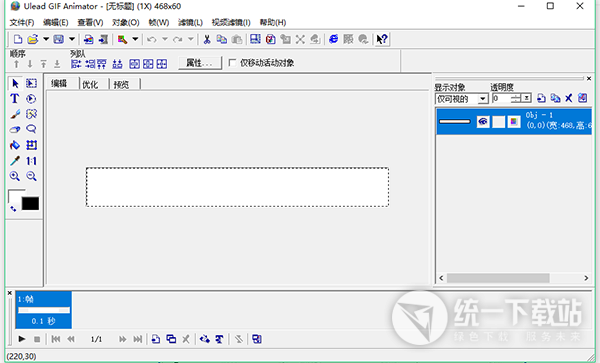The width and height of the screenshot is (600, 363).
Task: Expand the Open file dropdown arrow
Action: click(x=46, y=39)
